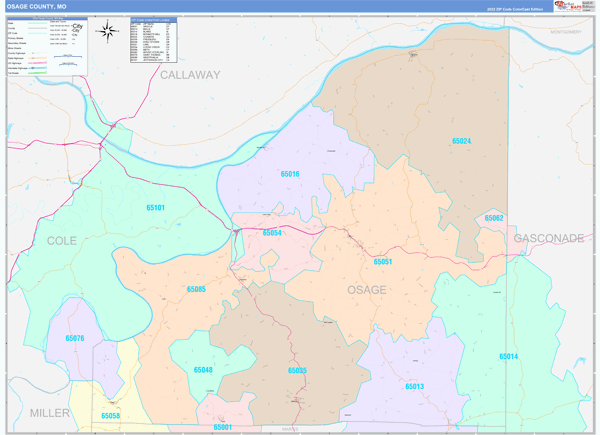Select the OSAGE county name
The width and height of the screenshot is (600, 435).
pyautogui.click(x=366, y=289)
